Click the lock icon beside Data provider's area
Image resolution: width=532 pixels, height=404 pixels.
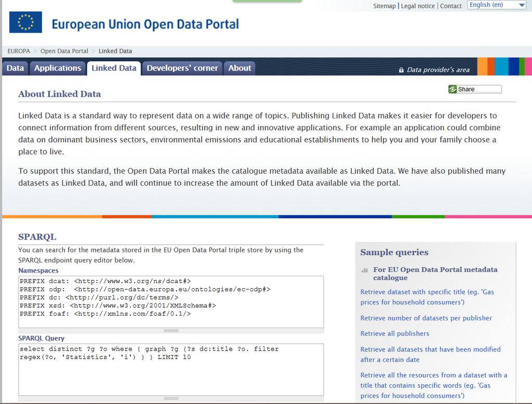(x=401, y=70)
